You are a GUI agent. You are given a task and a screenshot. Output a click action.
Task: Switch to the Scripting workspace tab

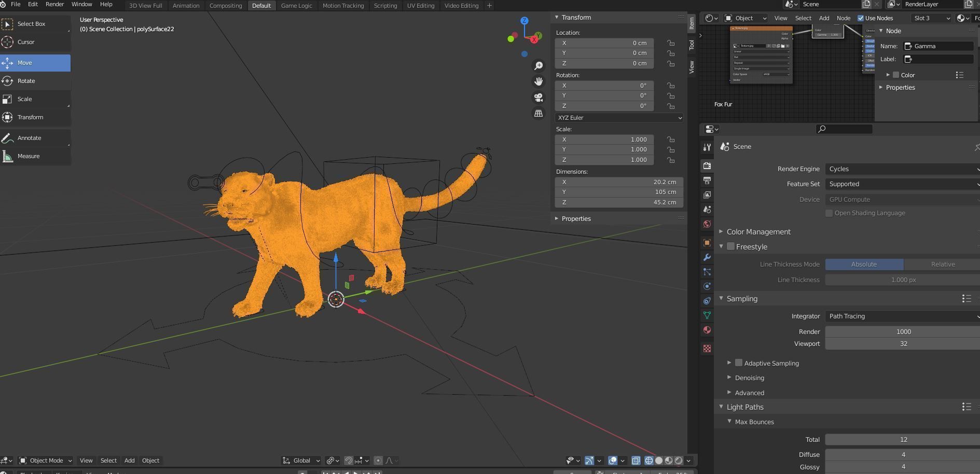pyautogui.click(x=385, y=6)
